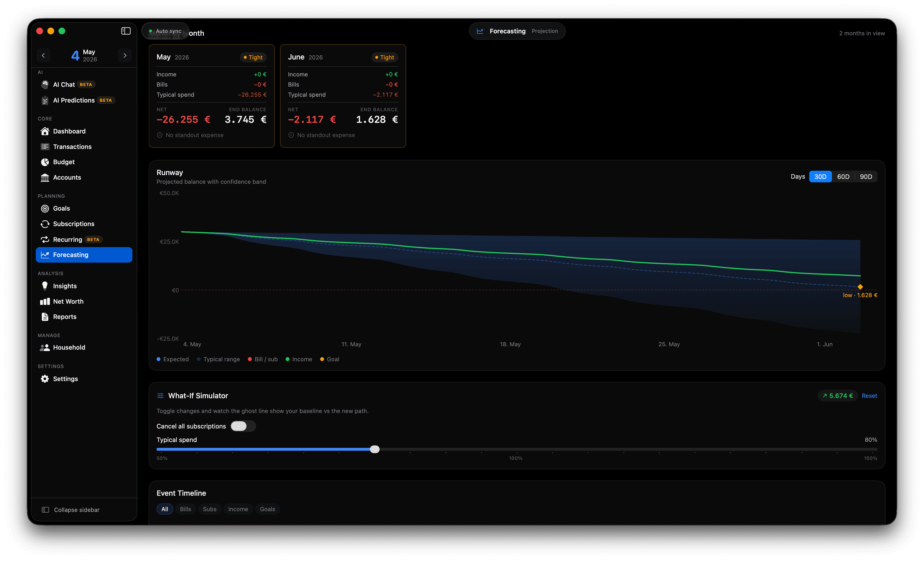Click the Goals target icon
The width and height of the screenshot is (924, 561).
pyautogui.click(x=45, y=208)
